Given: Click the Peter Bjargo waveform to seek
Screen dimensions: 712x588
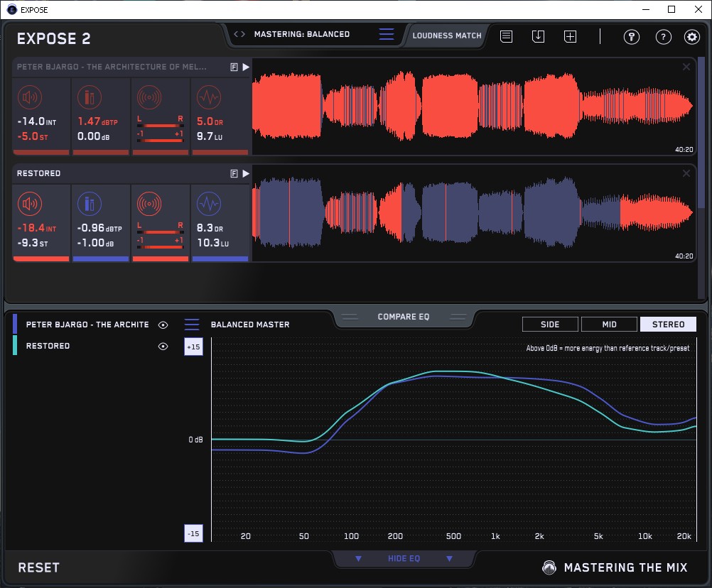Looking at the screenshot, I should 474,107.
